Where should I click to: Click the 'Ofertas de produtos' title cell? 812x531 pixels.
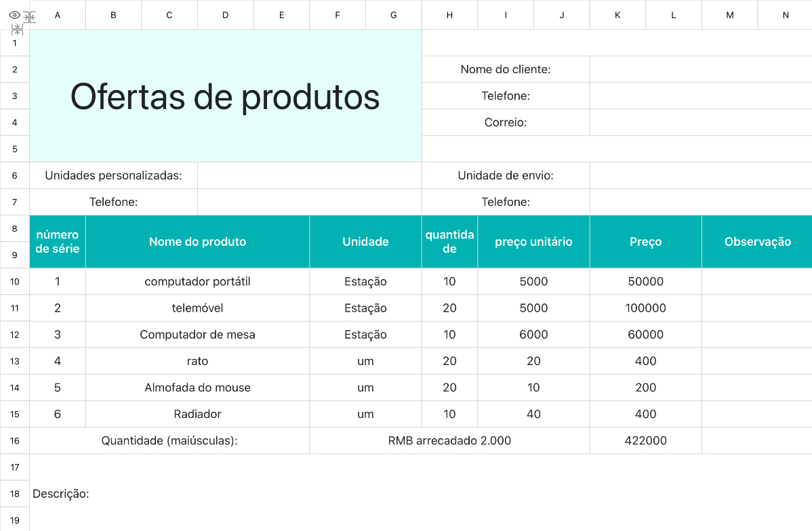pyautogui.click(x=226, y=95)
